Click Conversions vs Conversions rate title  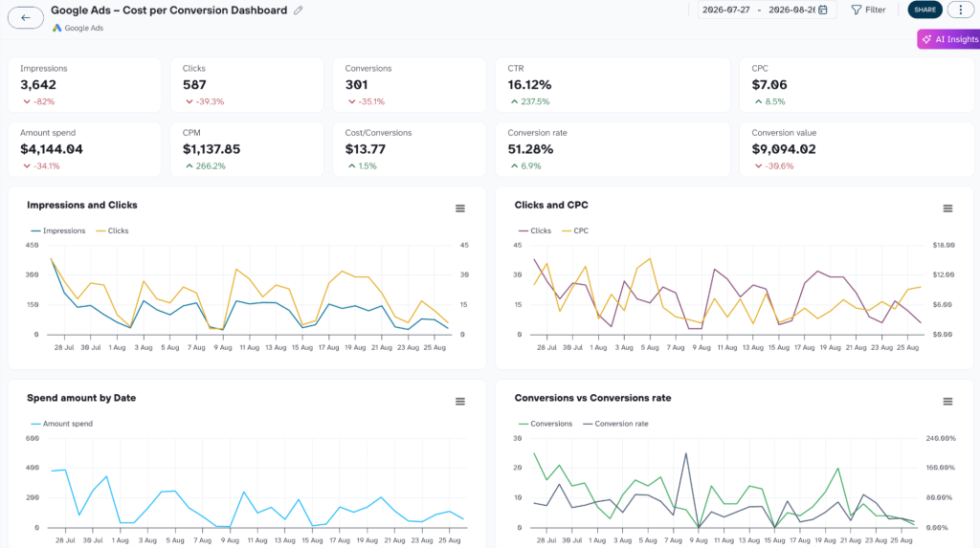coord(592,398)
